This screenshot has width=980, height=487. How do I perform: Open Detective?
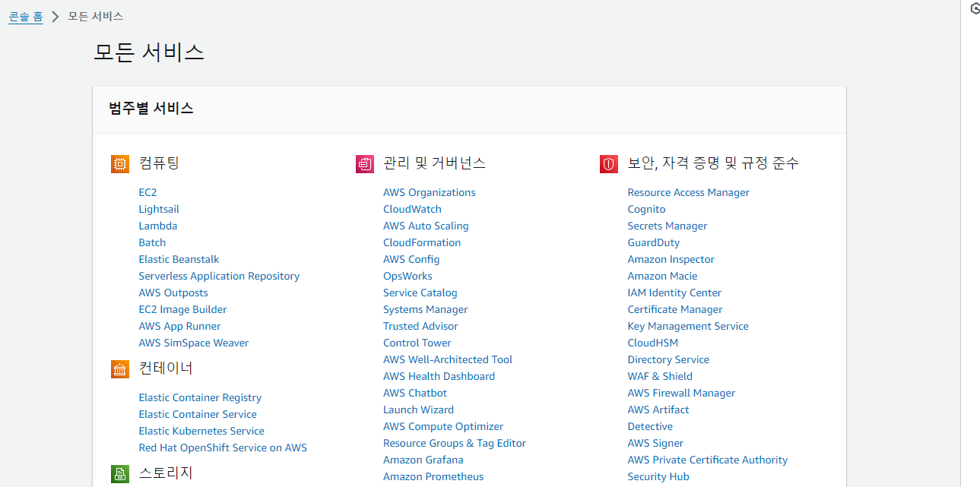tap(650, 426)
